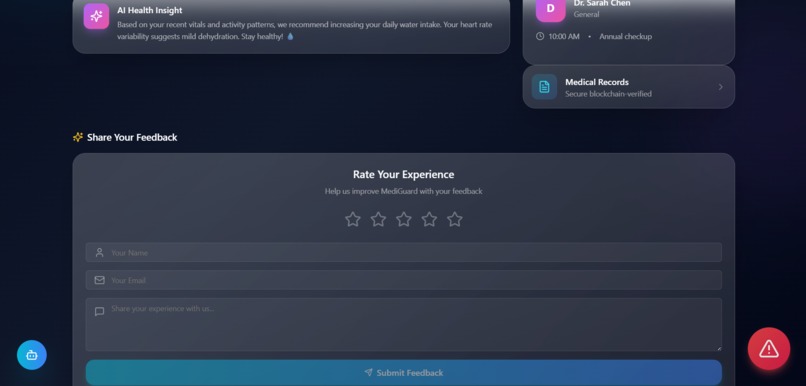Click Help us improve MediGuard text

coord(404,191)
